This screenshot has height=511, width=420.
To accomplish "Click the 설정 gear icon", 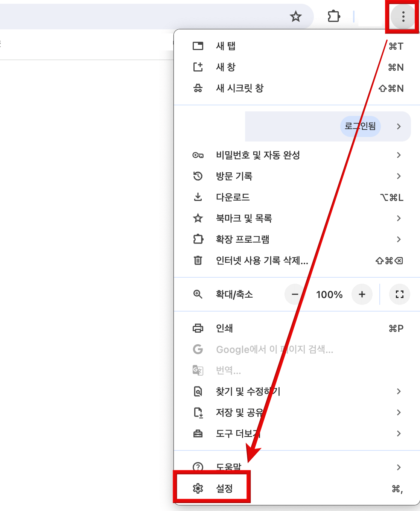I will [x=198, y=488].
